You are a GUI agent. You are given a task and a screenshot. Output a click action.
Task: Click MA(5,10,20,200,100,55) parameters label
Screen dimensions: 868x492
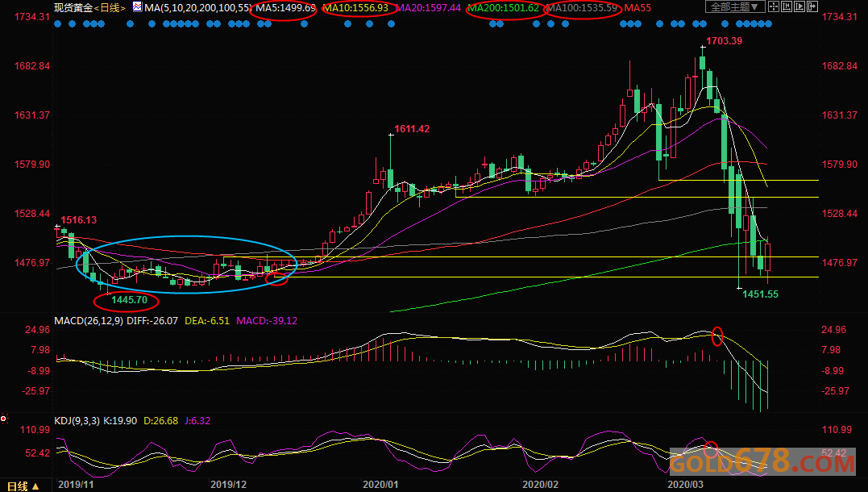click(x=197, y=8)
